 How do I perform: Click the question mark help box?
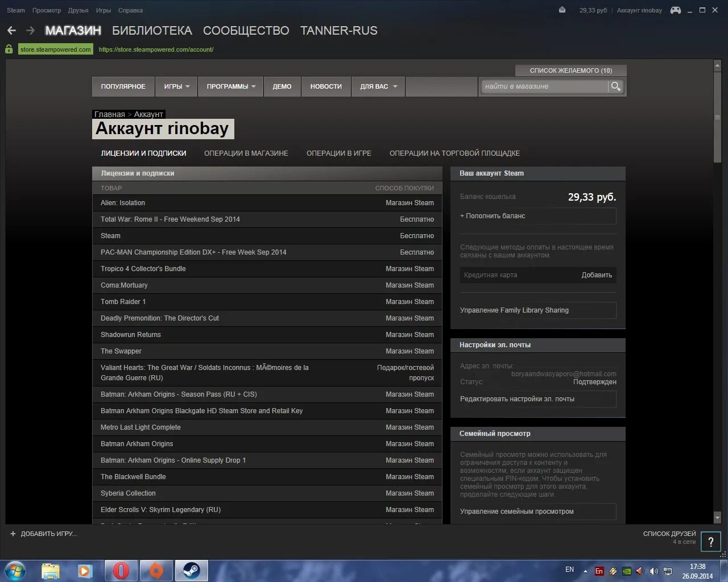tap(710, 542)
